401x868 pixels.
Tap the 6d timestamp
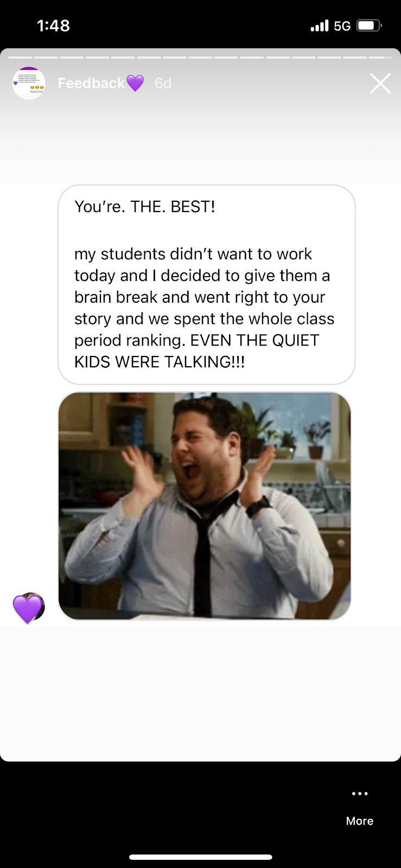(x=163, y=83)
